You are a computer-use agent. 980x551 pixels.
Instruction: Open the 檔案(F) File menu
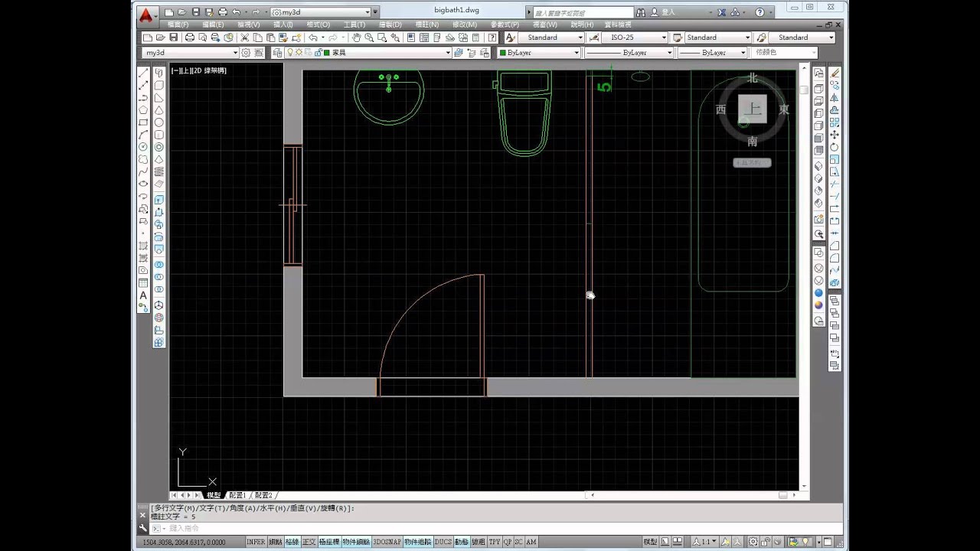click(178, 24)
